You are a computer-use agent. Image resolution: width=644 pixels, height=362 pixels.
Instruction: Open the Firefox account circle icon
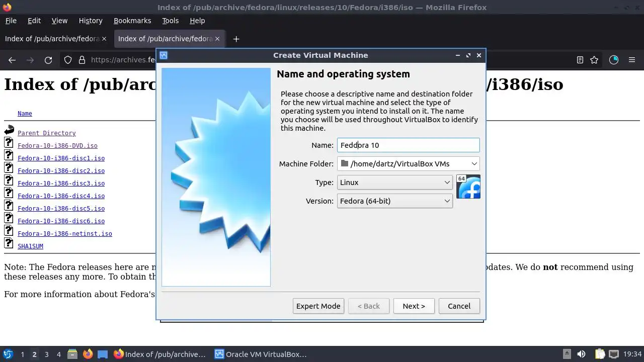pos(614,60)
